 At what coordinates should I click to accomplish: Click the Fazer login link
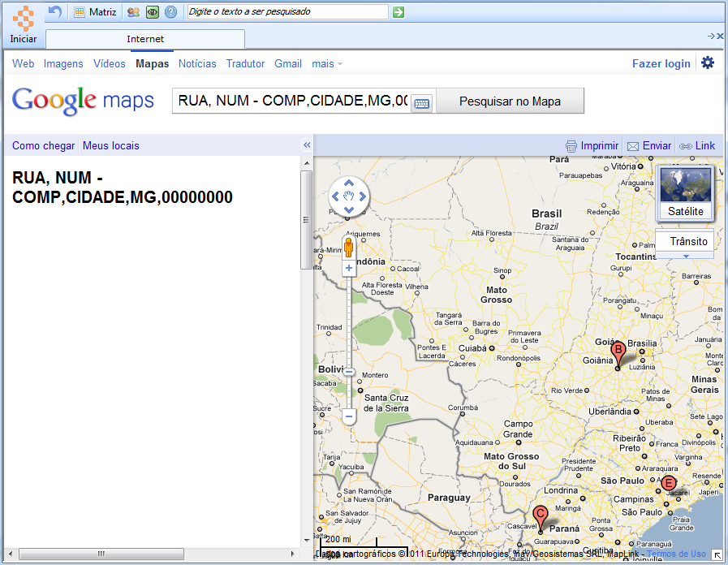tap(661, 63)
